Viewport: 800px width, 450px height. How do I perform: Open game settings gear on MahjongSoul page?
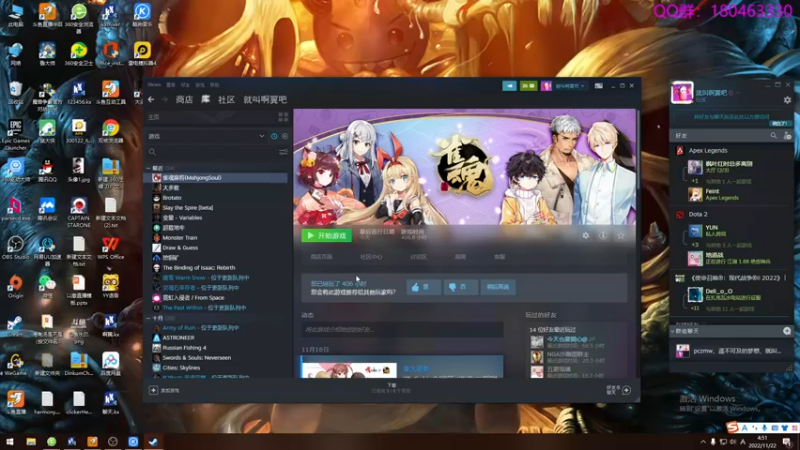[x=586, y=236]
